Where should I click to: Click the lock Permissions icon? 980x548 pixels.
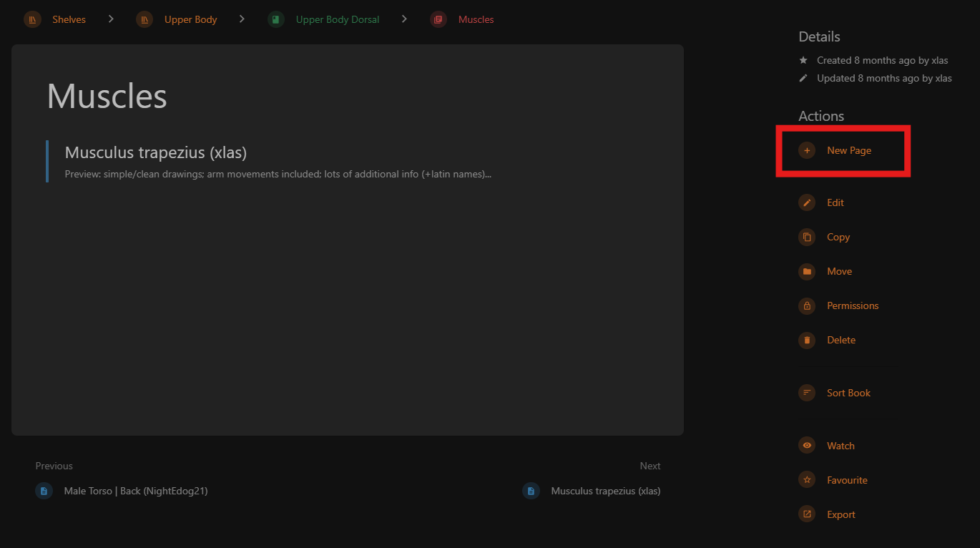tap(807, 305)
